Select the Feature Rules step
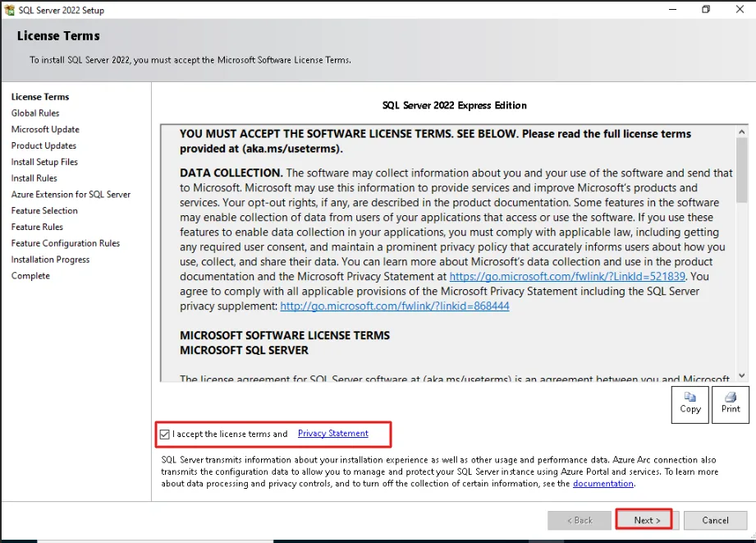Image resolution: width=756 pixels, height=543 pixels. [37, 227]
